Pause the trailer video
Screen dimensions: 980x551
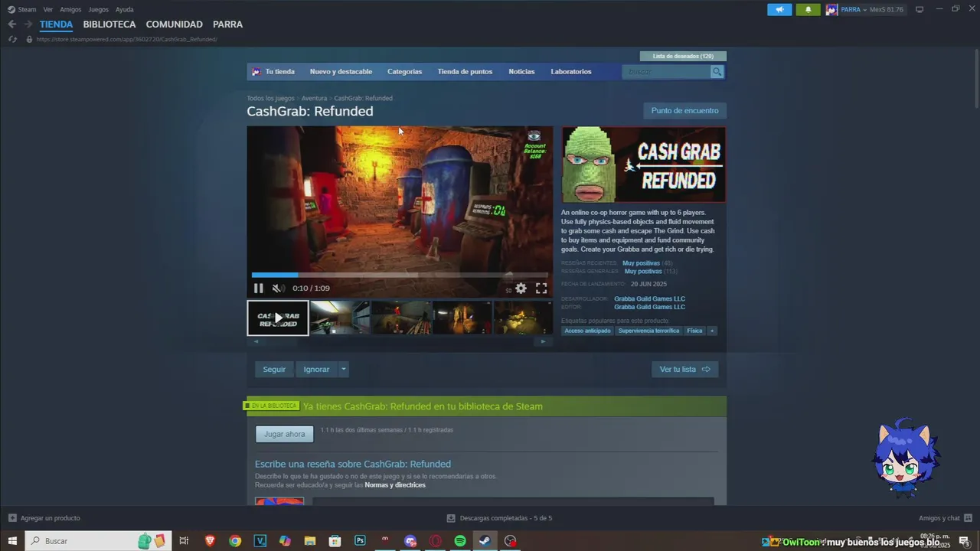tap(259, 289)
